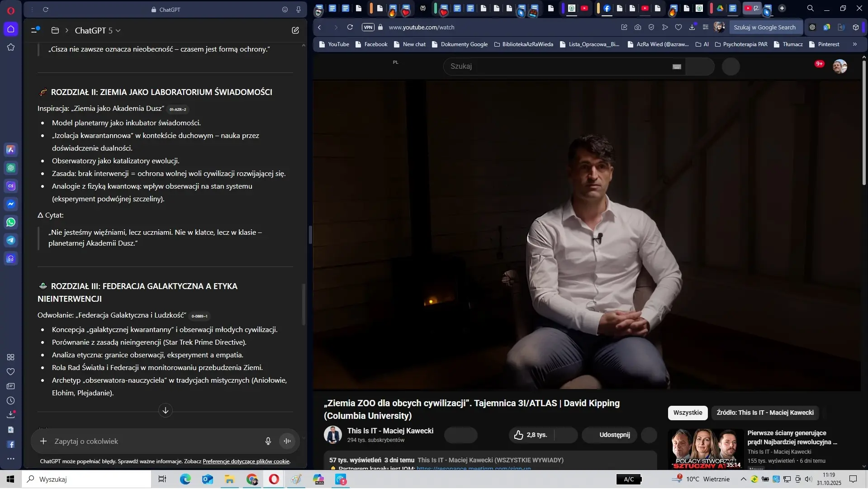Click the Udostępnij share button
The width and height of the screenshot is (868, 489).
coord(614,435)
